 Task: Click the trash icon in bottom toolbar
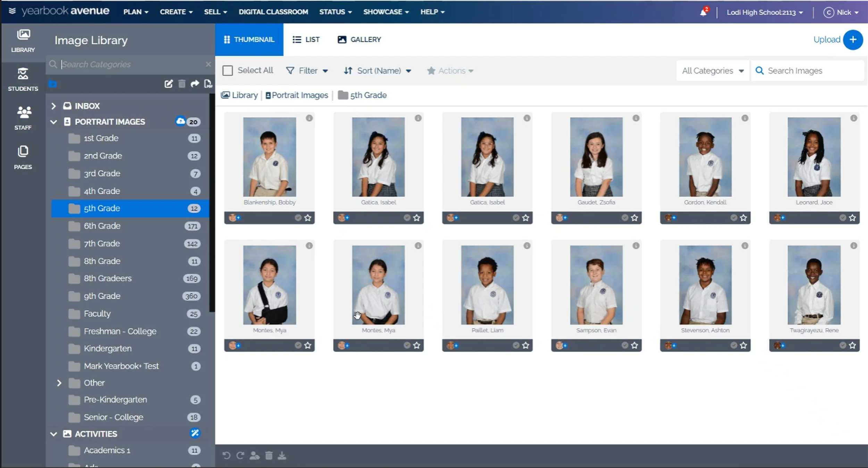(269, 456)
